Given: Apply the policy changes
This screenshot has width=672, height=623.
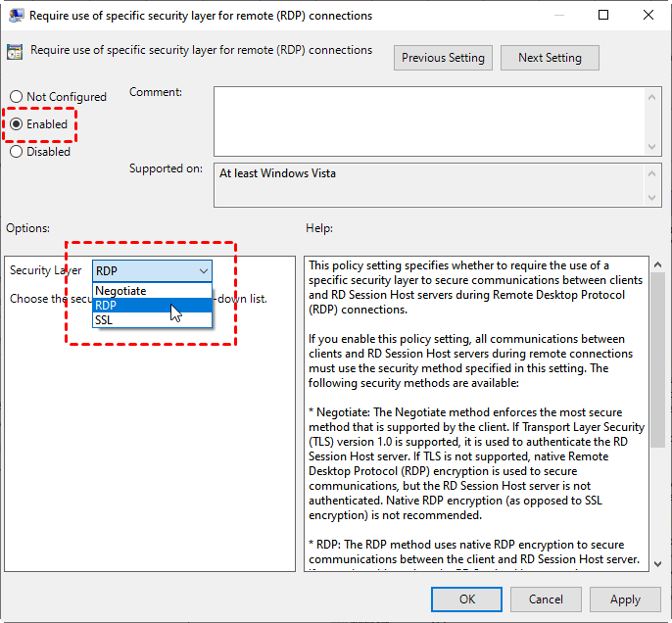Looking at the screenshot, I should [x=625, y=599].
